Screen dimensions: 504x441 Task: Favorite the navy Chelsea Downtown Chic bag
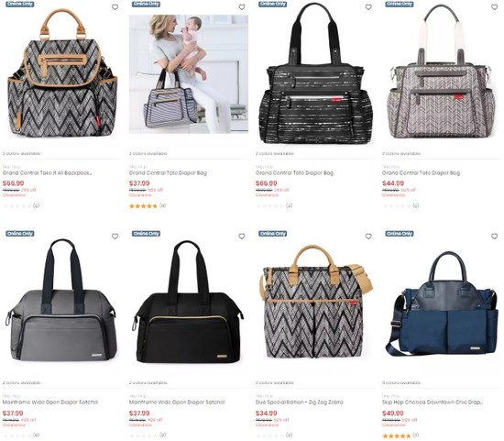[494, 237]
